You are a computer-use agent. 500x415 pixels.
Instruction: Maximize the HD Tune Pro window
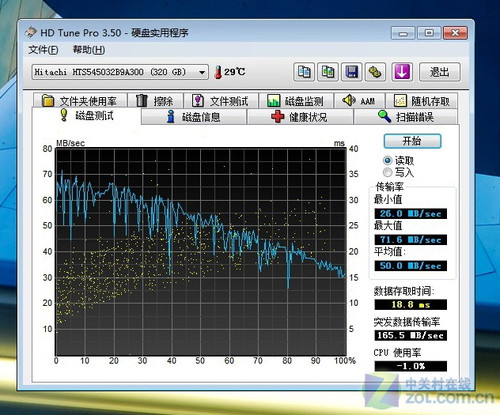coord(429,33)
